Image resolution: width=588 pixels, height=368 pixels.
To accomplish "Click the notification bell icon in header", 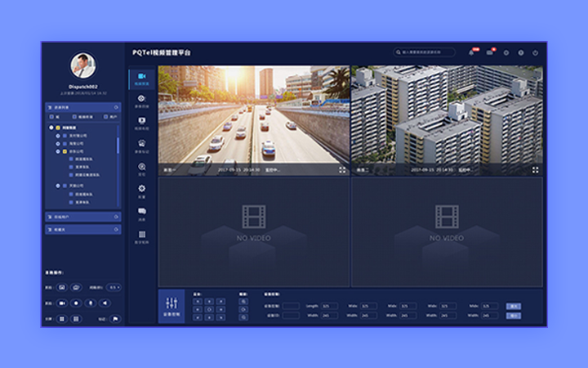I will (x=471, y=52).
